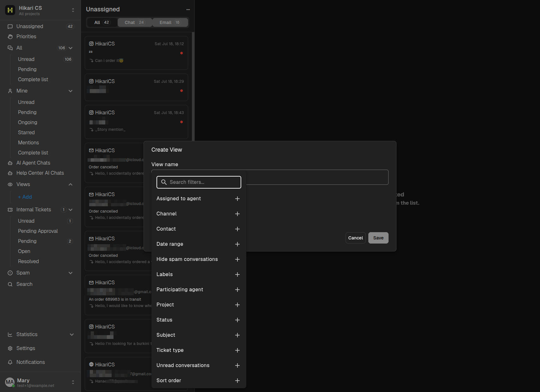Image resolution: width=540 pixels, height=392 pixels.
Task: Add the Contact filter with plus
Action: tap(237, 229)
